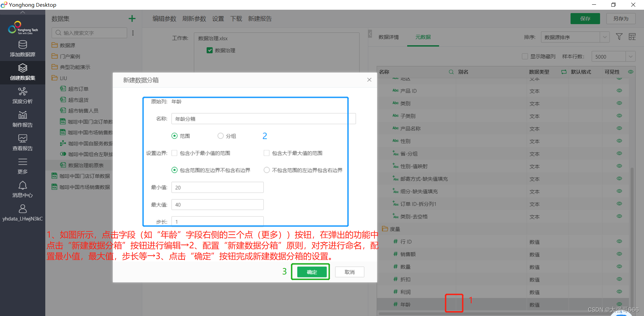The width and height of the screenshot is (644, 316).
Task: Select the 分组 radio button
Action: coord(220,136)
